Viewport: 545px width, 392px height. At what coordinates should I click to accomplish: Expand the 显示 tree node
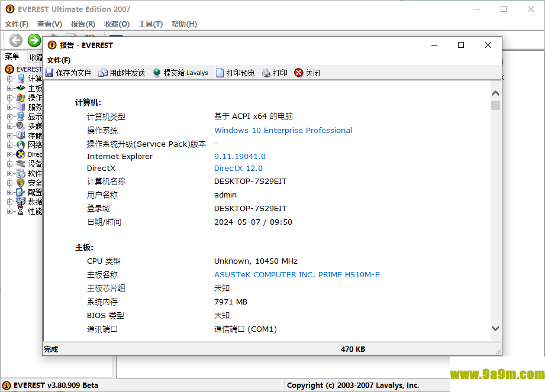tap(9, 116)
